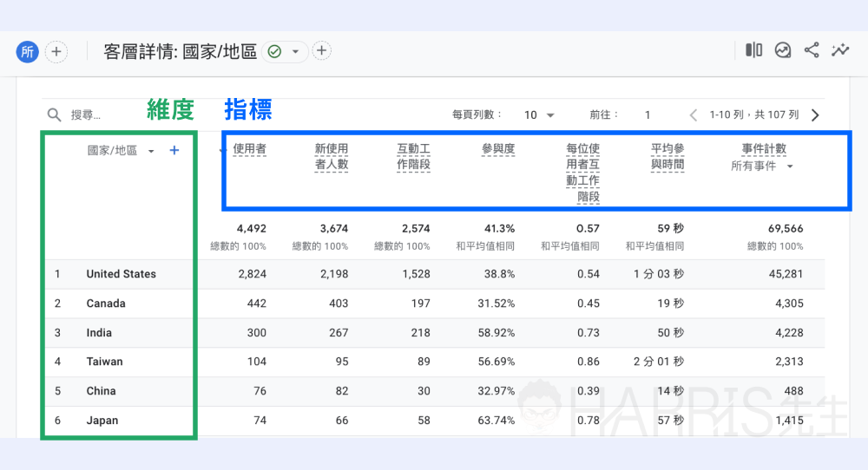Add a secondary dimension with blue plus

[174, 150]
